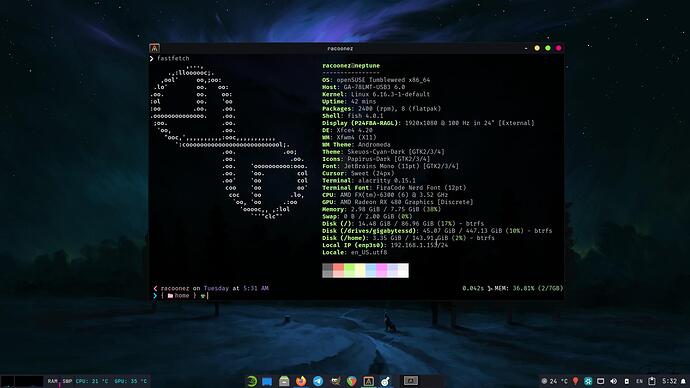Open the openSUSE application menu in the dock
This screenshot has width=690, height=388.
[252, 381]
